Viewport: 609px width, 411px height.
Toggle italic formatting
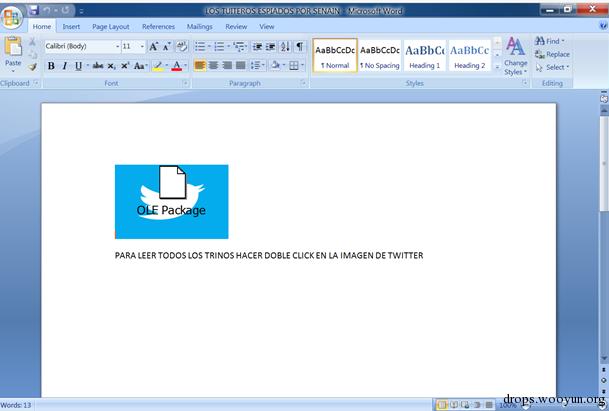click(64, 66)
